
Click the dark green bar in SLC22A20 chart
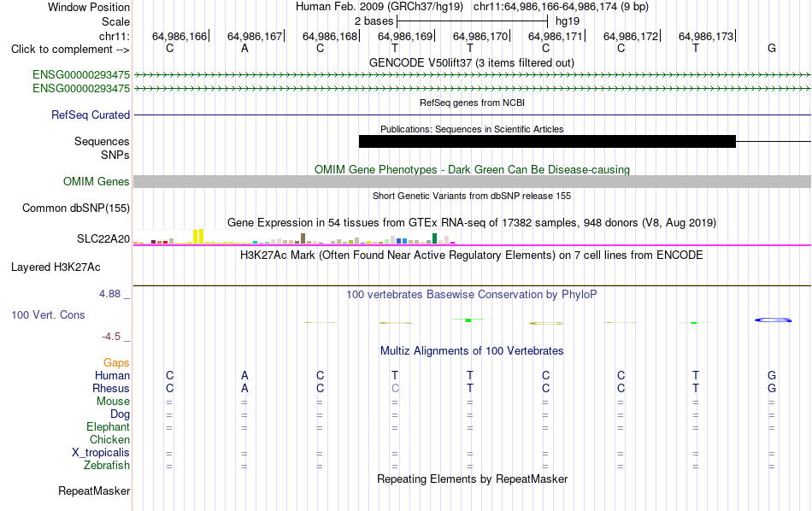tap(434, 238)
